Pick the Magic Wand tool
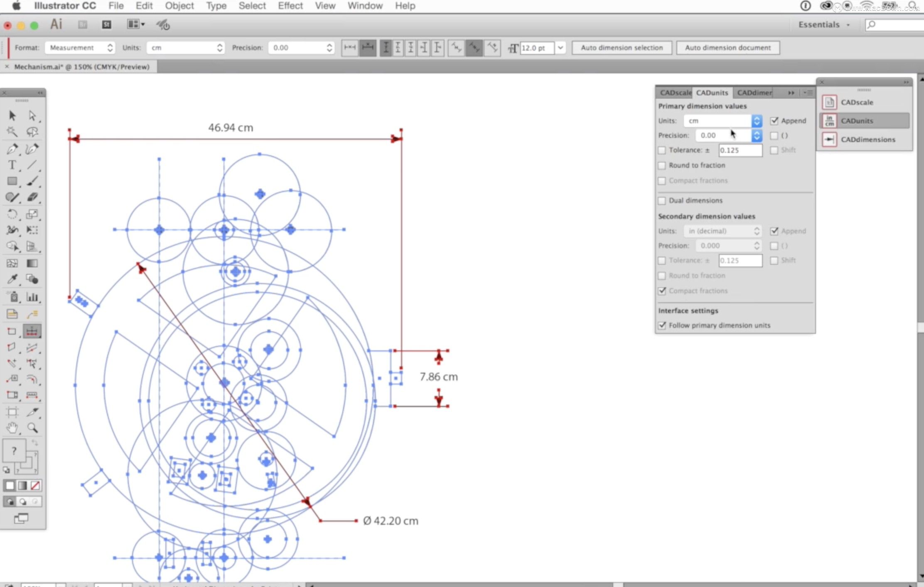This screenshot has height=587, width=924. pos(12,132)
